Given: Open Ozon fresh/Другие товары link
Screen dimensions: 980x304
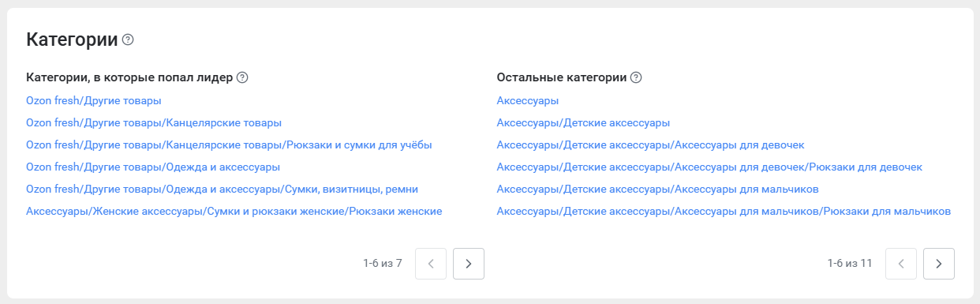Looking at the screenshot, I should tap(94, 100).
